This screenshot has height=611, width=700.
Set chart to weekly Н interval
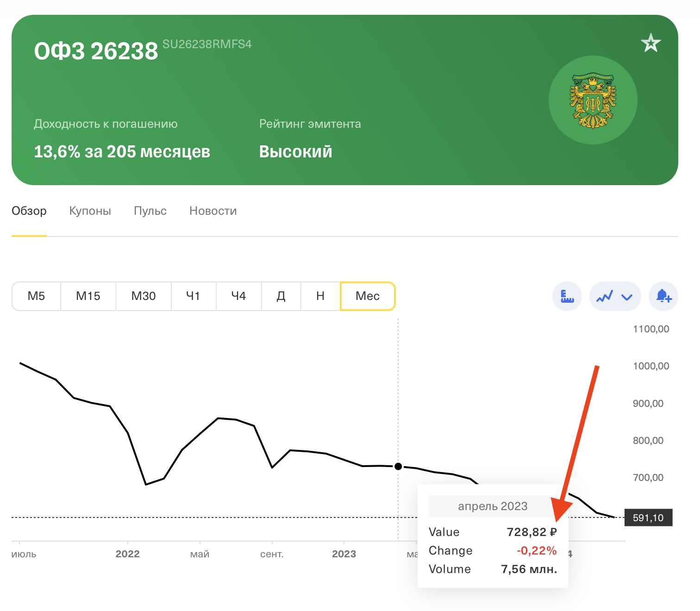[x=320, y=296]
